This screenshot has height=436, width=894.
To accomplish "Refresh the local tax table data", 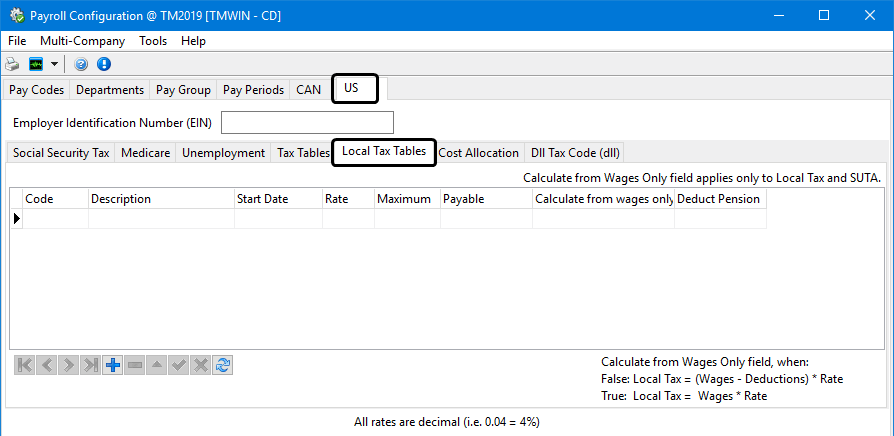I will (x=223, y=365).
